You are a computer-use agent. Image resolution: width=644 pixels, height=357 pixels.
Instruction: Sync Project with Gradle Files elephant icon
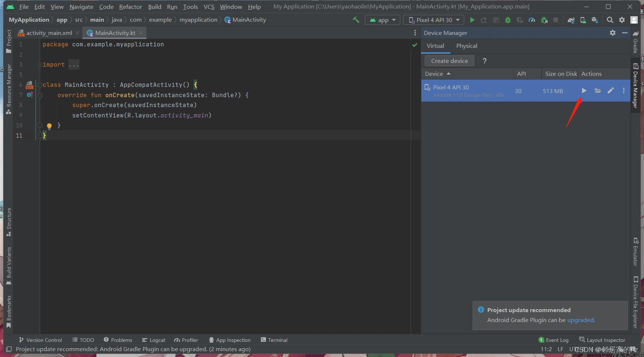(x=571, y=20)
